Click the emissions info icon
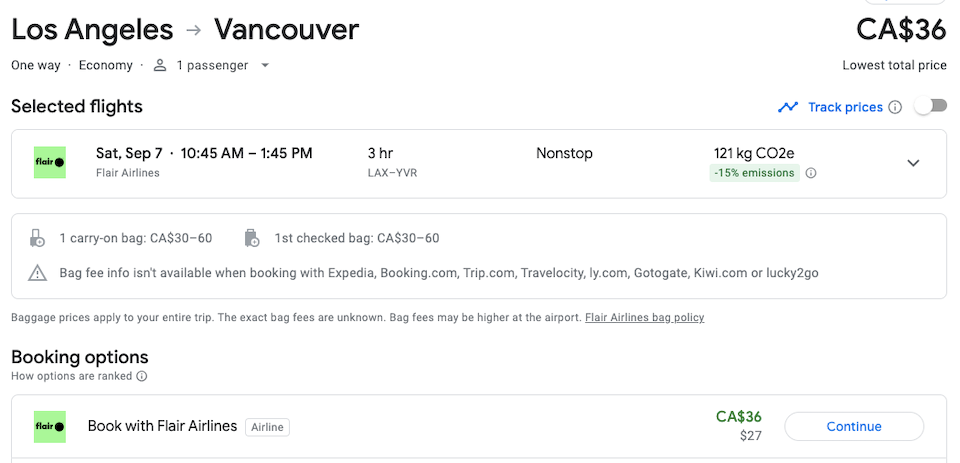The image size is (960, 463). click(811, 173)
